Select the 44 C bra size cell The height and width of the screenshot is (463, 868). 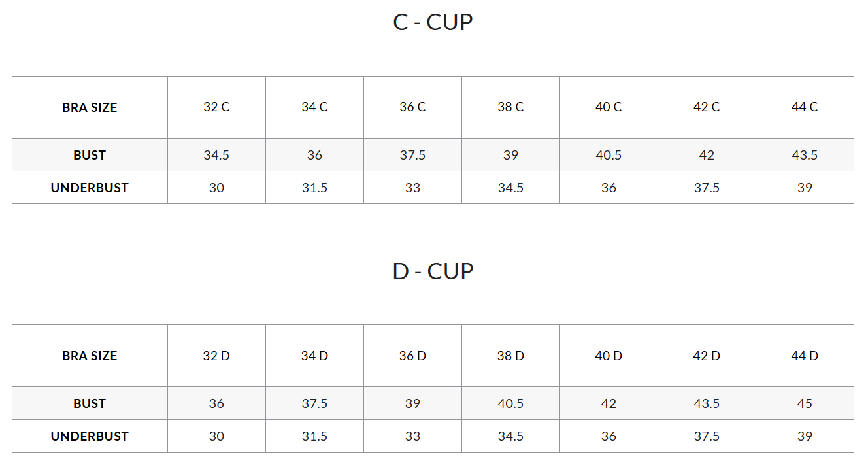pos(805,107)
